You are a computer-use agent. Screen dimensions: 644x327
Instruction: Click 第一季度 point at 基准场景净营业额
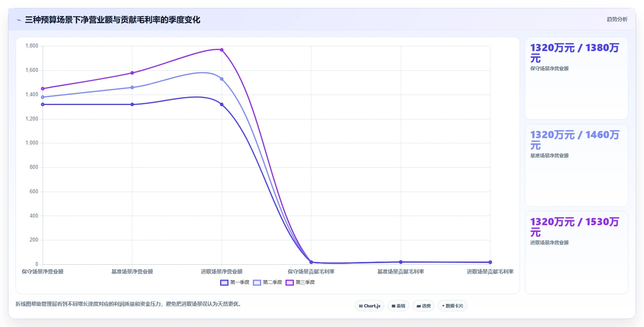click(x=132, y=105)
